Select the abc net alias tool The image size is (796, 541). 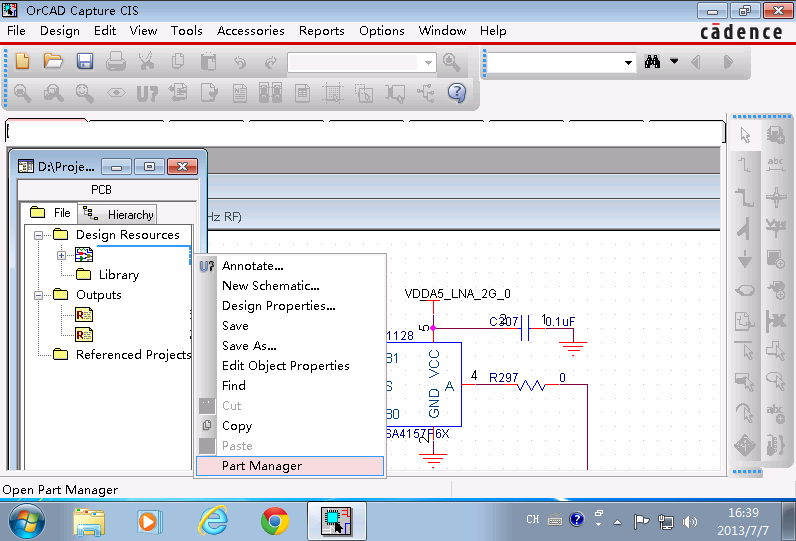point(776,164)
